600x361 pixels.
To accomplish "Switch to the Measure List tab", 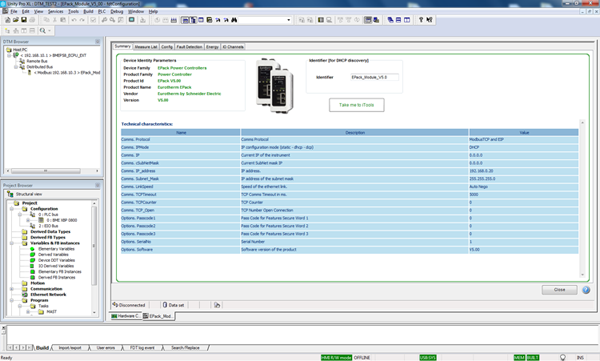I will click(146, 47).
